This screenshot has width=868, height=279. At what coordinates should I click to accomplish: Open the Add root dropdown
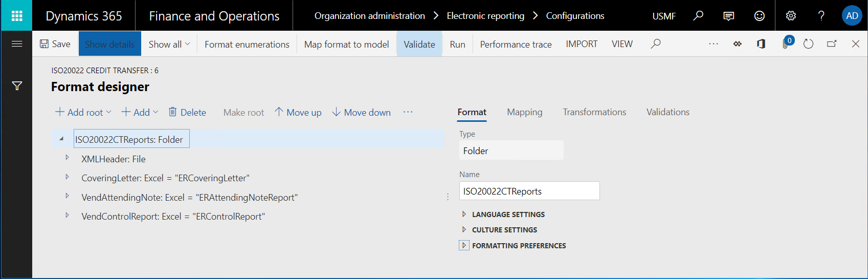coord(83,112)
